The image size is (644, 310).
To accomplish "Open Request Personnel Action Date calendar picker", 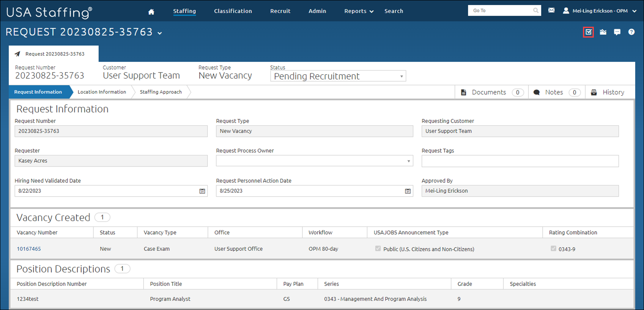I will click(x=408, y=191).
